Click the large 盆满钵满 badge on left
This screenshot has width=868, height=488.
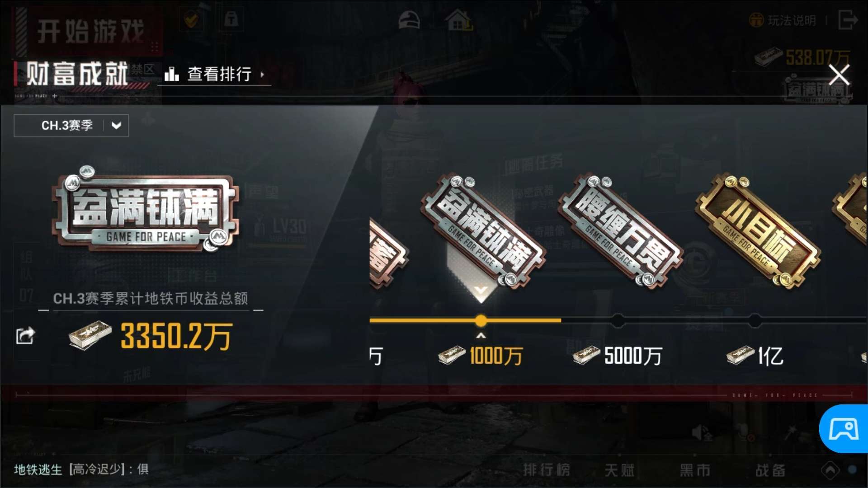point(146,210)
